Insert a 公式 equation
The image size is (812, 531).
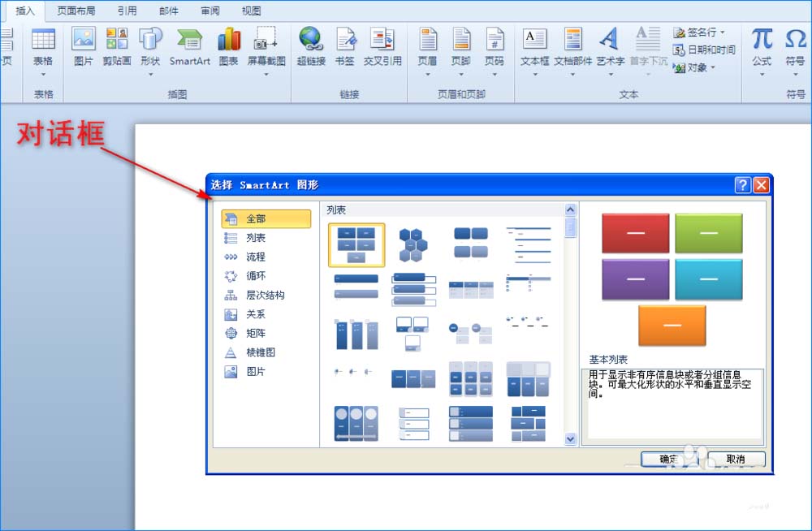[762, 52]
